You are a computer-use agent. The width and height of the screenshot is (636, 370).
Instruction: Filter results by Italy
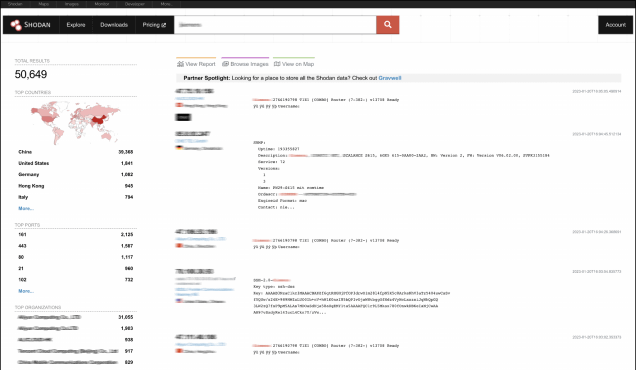pos(23,197)
